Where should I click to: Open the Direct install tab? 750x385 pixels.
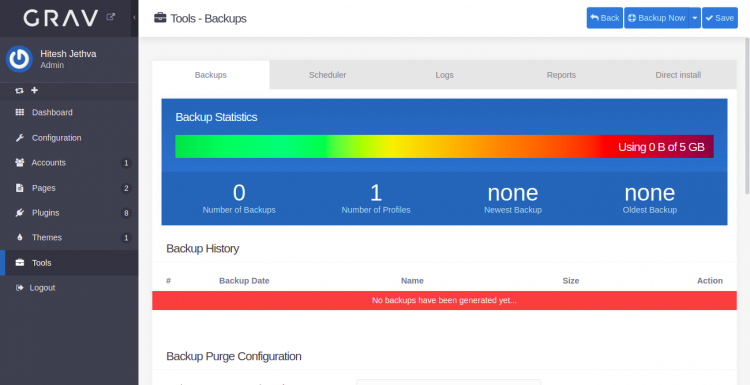coord(678,75)
